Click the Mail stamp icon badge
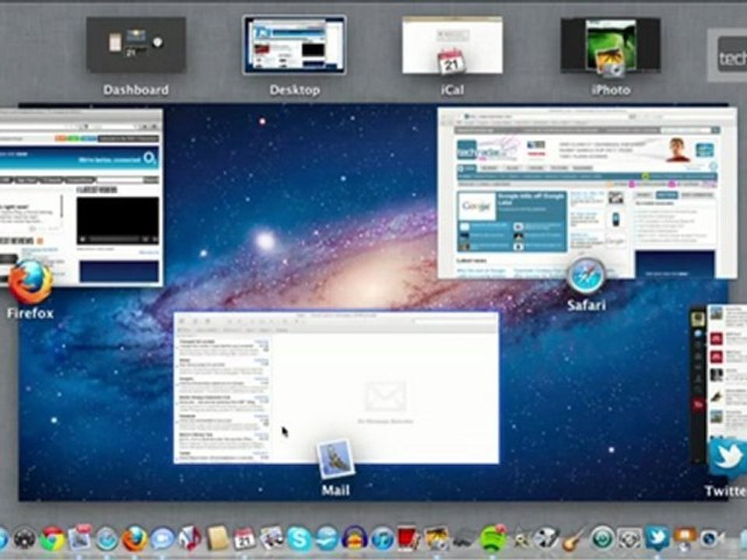The height and width of the screenshot is (560, 747). pyautogui.click(x=336, y=460)
